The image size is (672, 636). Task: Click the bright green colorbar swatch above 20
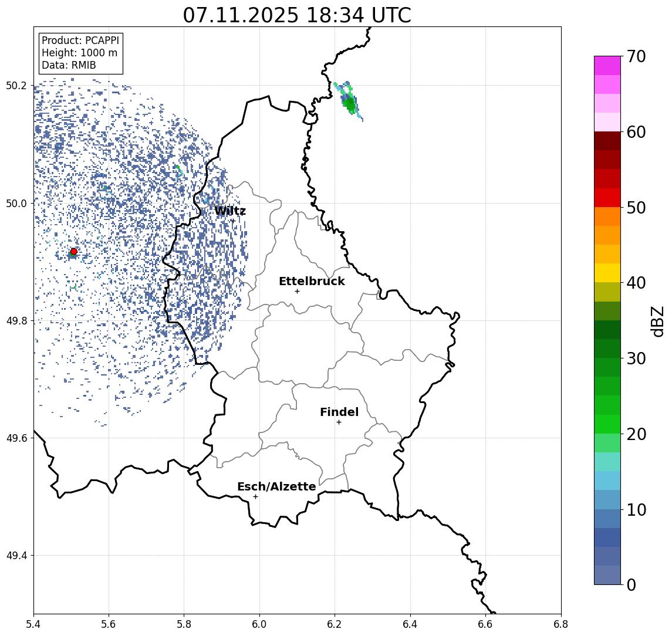point(607,424)
